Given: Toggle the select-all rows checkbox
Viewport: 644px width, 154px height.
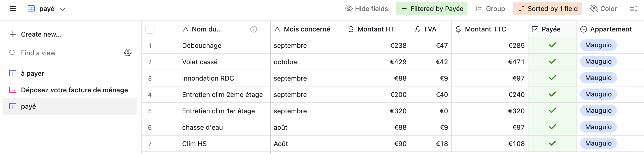Looking at the screenshot, I should click(x=150, y=29).
